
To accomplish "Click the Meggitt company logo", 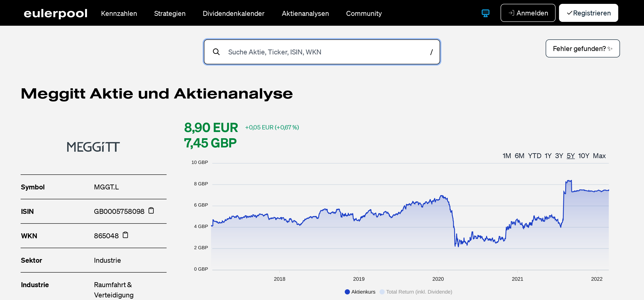I will (x=93, y=147).
